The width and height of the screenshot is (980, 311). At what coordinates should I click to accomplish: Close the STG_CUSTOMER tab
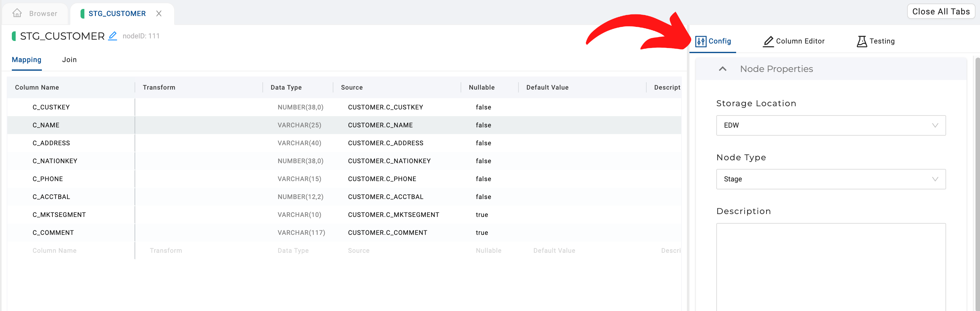(x=159, y=14)
